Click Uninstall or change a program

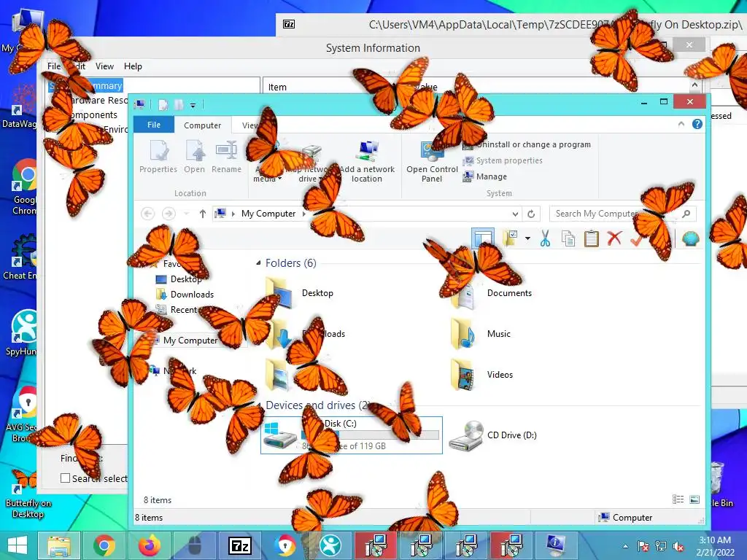pyautogui.click(x=527, y=144)
